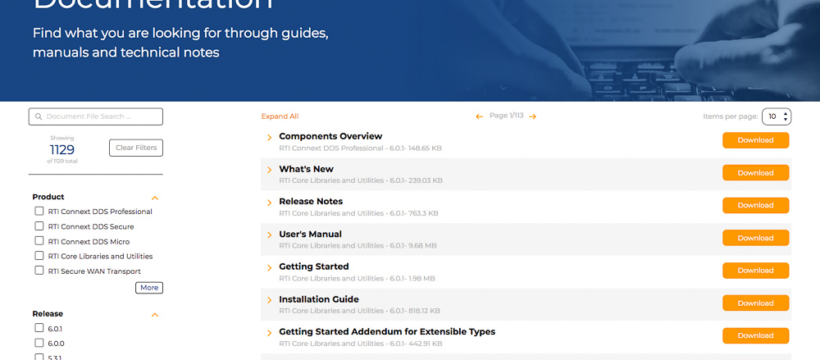
Task: Focus the Document File Search field
Action: click(x=96, y=117)
